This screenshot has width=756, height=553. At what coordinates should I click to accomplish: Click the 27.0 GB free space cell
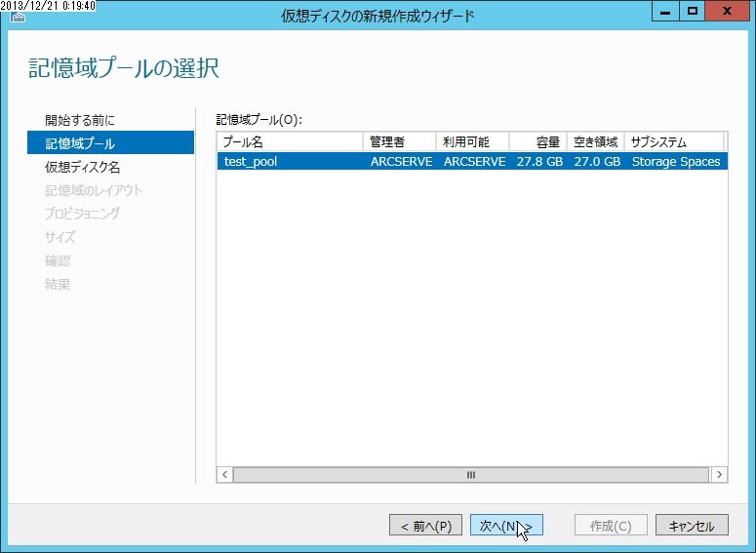click(597, 161)
